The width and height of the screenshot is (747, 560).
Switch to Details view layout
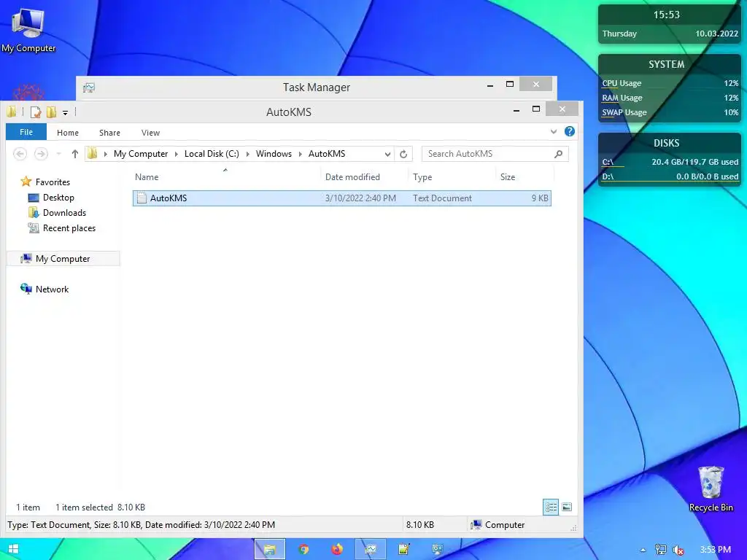coord(551,507)
